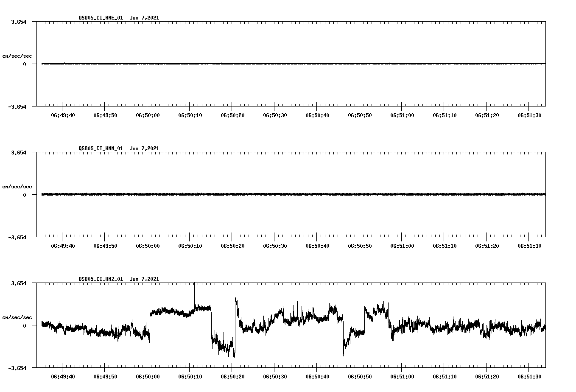This screenshot has height=392, width=576.
Task: Click 06:50:00 time label under HNE plot
Action: pos(148,115)
